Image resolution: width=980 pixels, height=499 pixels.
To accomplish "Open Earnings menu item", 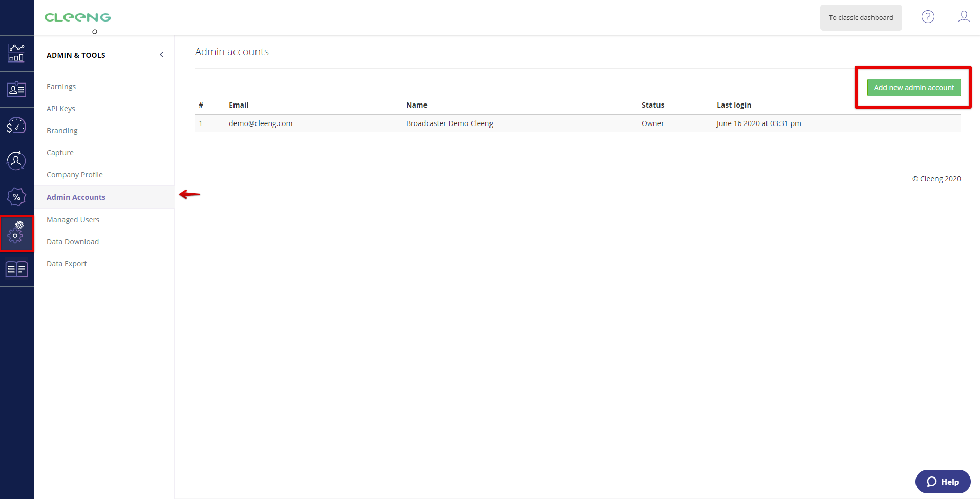I will (61, 87).
